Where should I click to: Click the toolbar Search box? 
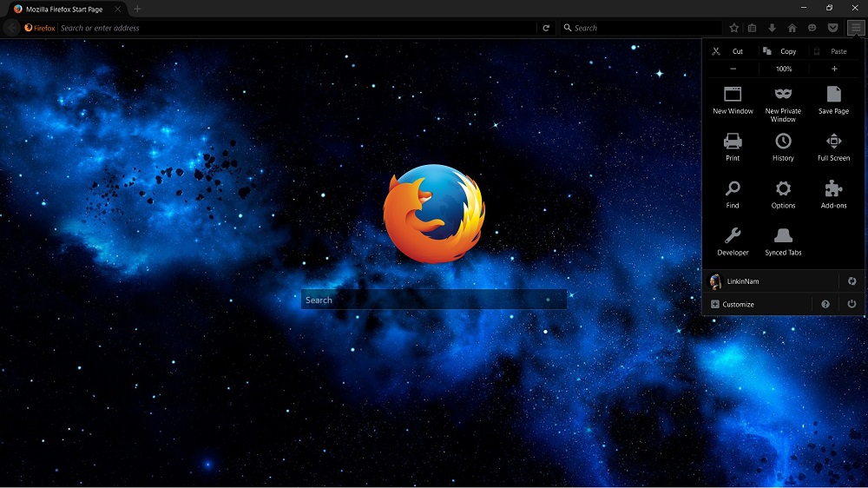click(641, 28)
